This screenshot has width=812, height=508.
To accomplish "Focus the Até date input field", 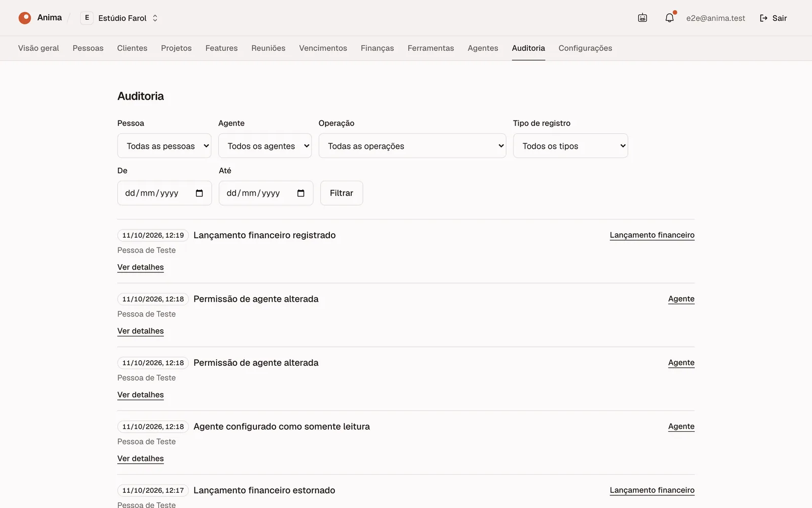I will tap(266, 193).
